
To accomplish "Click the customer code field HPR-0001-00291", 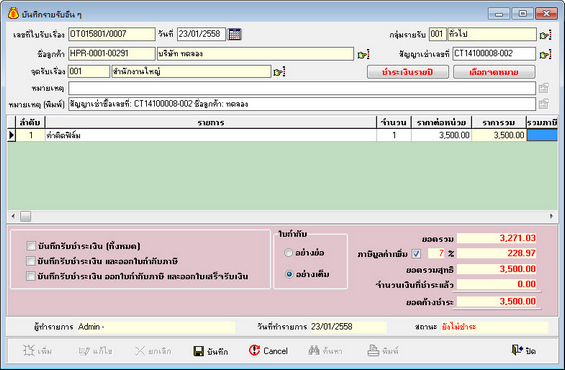I will 112,54.
